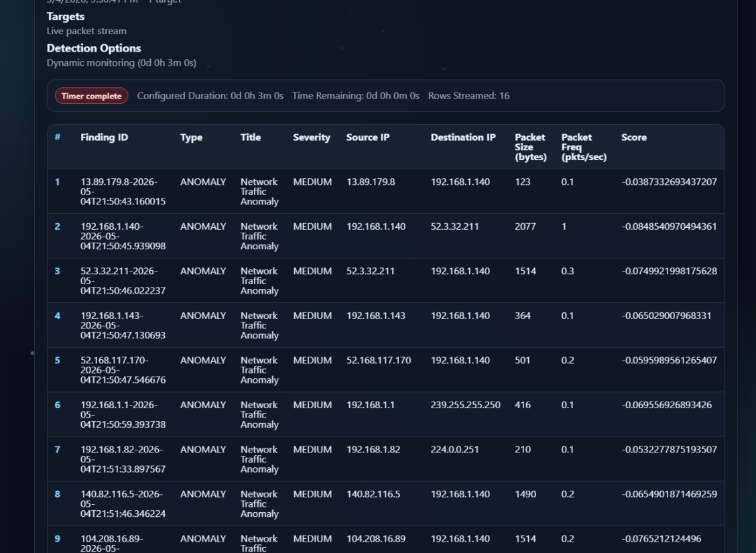Image resolution: width=756 pixels, height=553 pixels.
Task: Click packet size value 416
Action: pos(523,405)
